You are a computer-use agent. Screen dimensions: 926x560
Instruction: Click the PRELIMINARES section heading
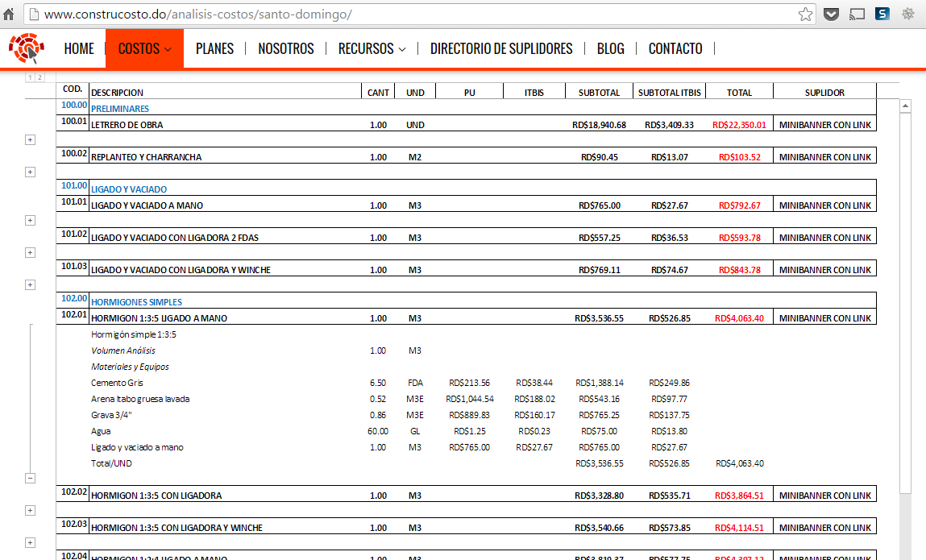pos(120,109)
